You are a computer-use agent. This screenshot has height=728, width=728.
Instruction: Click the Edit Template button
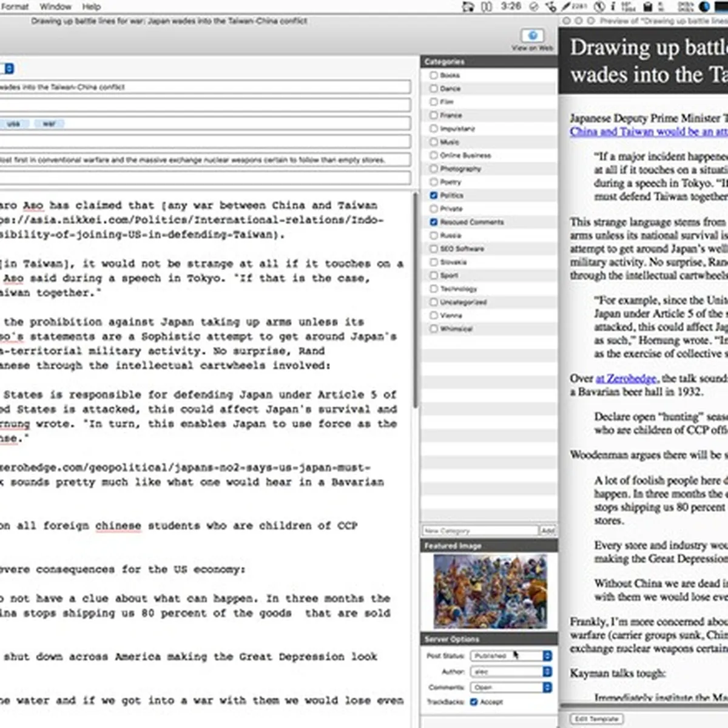[597, 719]
